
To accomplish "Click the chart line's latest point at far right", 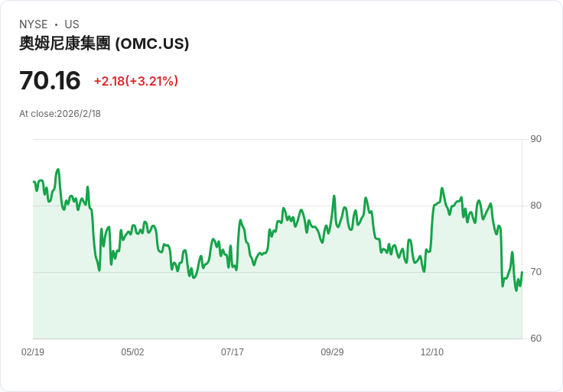I will click(x=522, y=272).
